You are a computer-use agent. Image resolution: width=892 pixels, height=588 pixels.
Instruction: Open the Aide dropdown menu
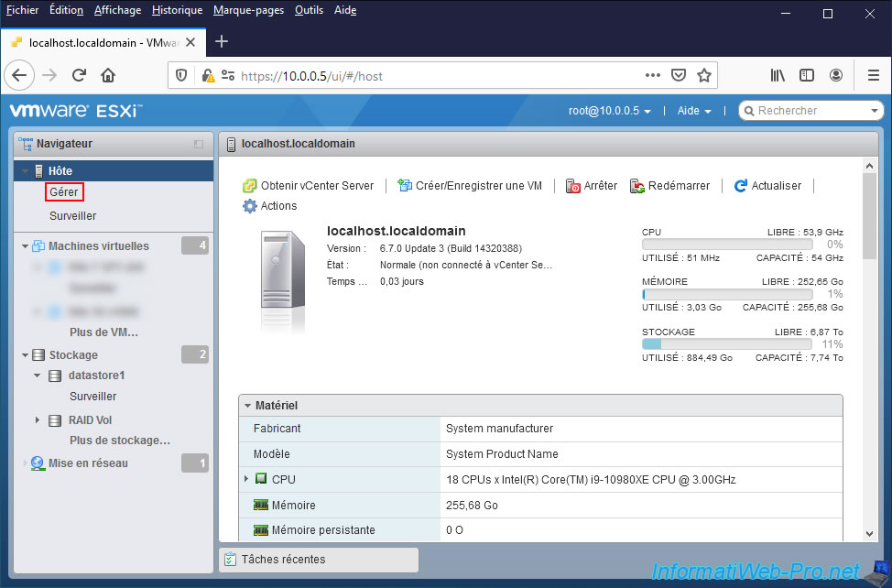[x=694, y=111]
